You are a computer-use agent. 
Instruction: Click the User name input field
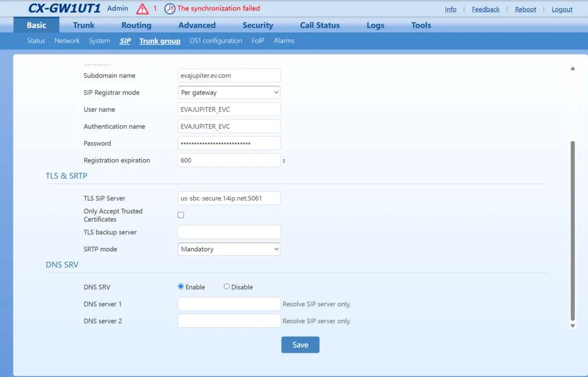pos(229,109)
